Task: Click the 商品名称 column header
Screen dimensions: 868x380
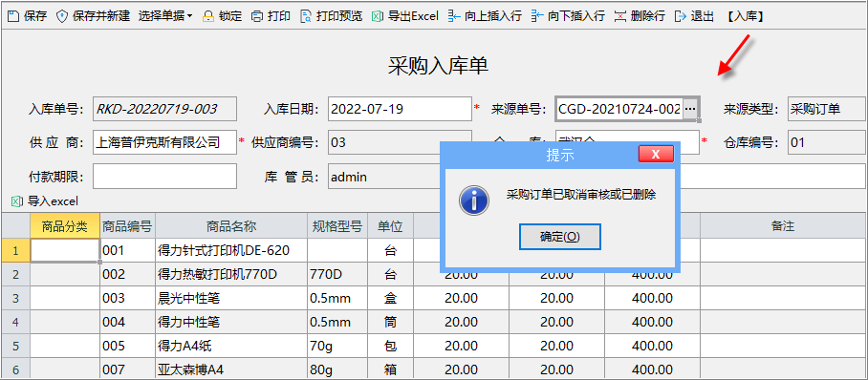Action: 231,225
